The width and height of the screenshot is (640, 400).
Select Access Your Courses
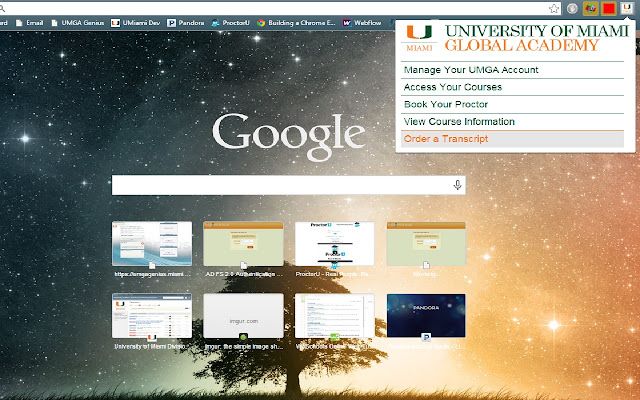[x=512, y=87]
